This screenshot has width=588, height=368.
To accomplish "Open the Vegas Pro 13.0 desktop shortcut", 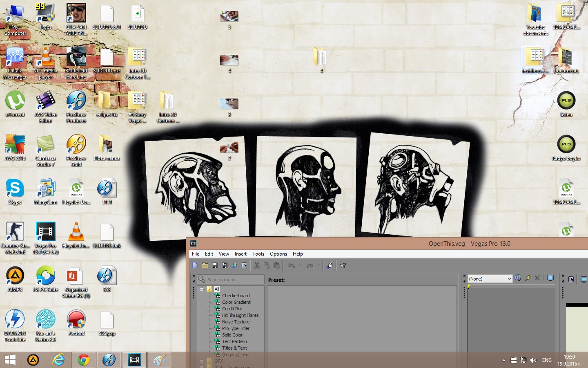I will pyautogui.click(x=46, y=239).
